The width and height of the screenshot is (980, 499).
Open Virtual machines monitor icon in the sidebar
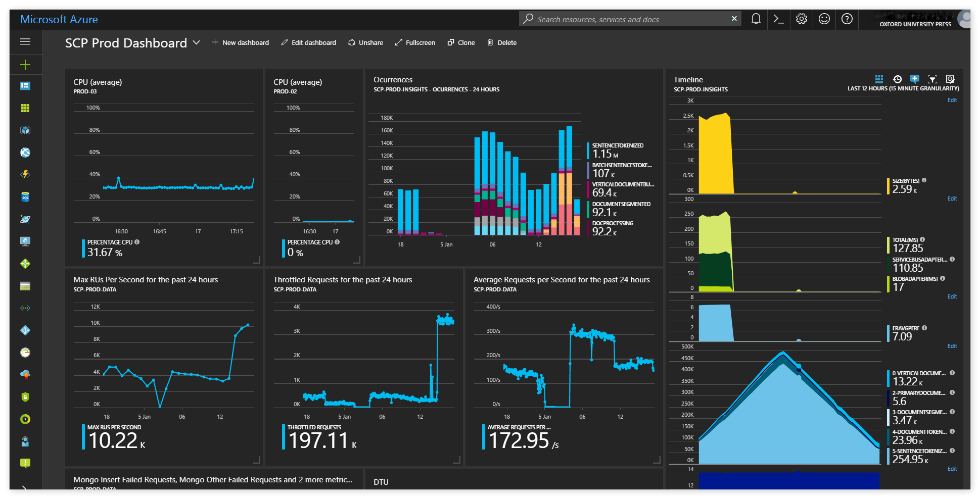click(25, 241)
